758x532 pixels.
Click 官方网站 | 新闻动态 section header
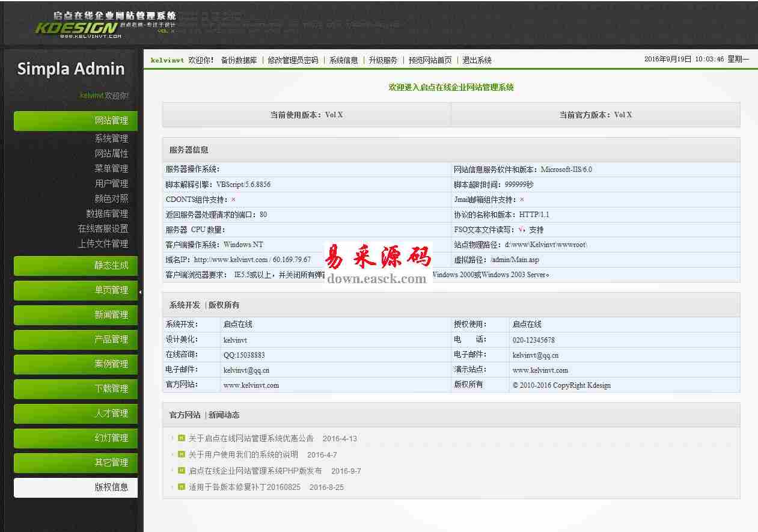coord(451,415)
